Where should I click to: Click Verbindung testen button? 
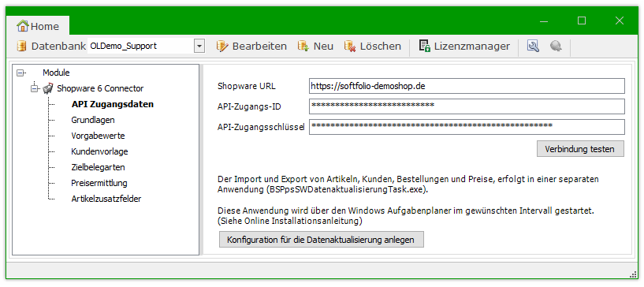pyautogui.click(x=580, y=149)
